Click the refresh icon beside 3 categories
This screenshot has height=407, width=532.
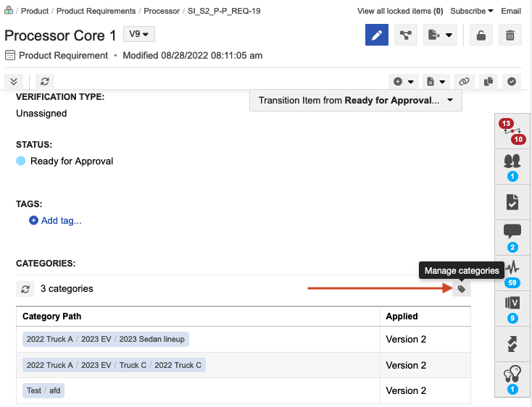[x=25, y=289]
